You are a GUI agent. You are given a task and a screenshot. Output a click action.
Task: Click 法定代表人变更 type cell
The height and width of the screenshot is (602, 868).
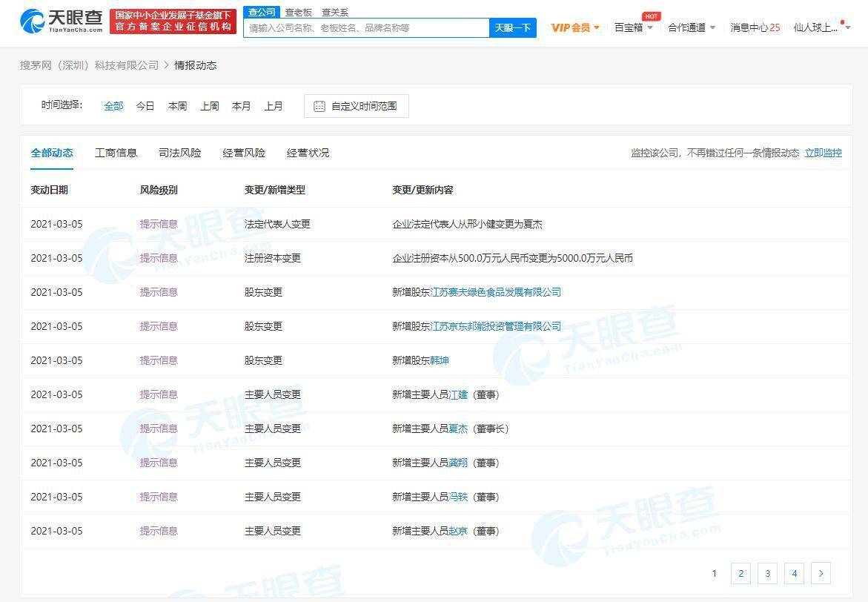click(x=277, y=225)
